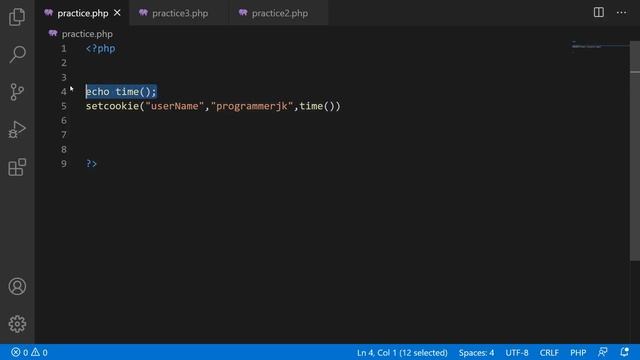Switch to the practice3.php tab
This screenshot has width=640, height=360.
[x=180, y=13]
